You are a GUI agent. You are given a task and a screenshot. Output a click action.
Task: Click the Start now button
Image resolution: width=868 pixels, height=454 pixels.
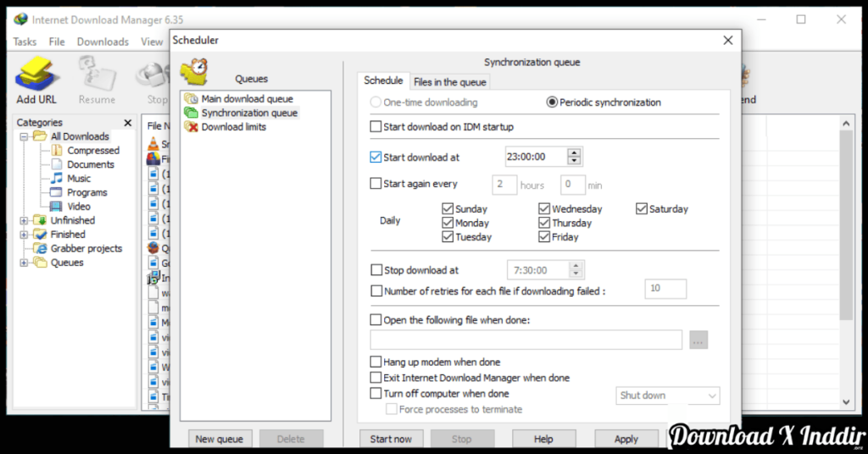point(391,439)
